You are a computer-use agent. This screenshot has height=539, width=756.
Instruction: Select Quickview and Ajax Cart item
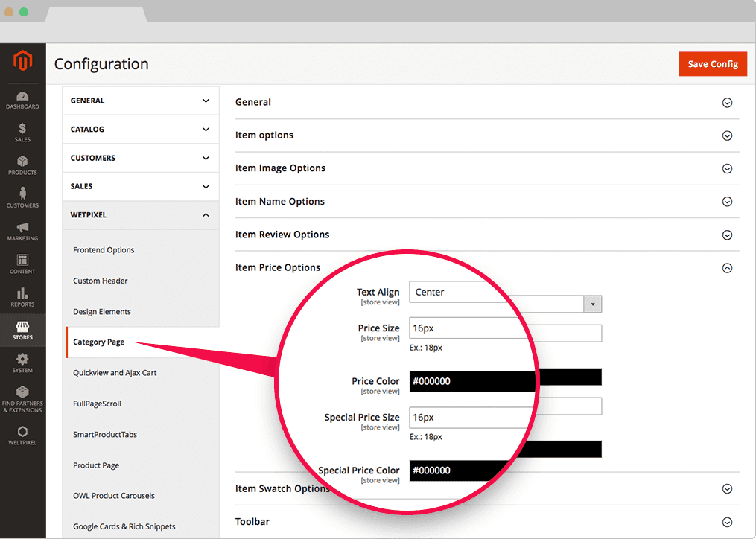pos(115,373)
